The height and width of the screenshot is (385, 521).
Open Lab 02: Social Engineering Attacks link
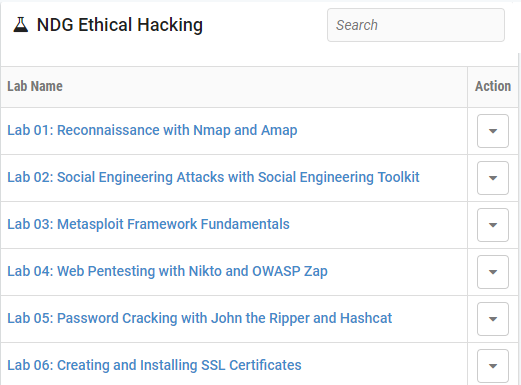(213, 177)
